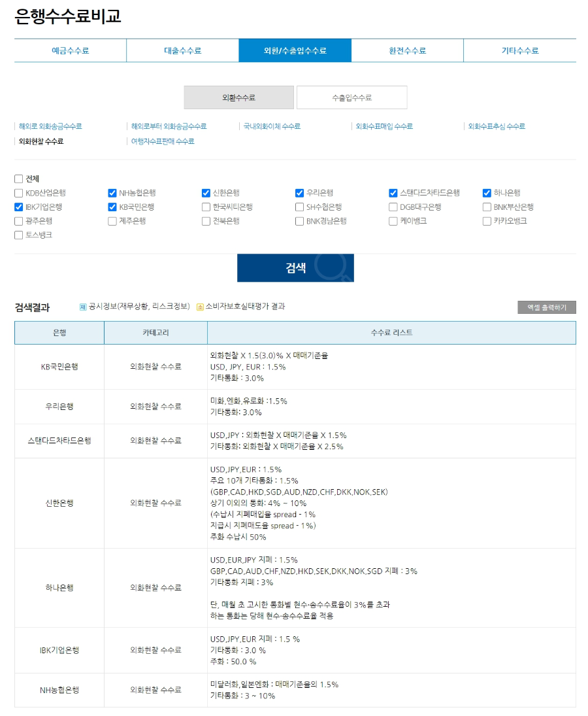
Task: Select the 수출입수수료 sub-tab
Action: click(x=351, y=97)
